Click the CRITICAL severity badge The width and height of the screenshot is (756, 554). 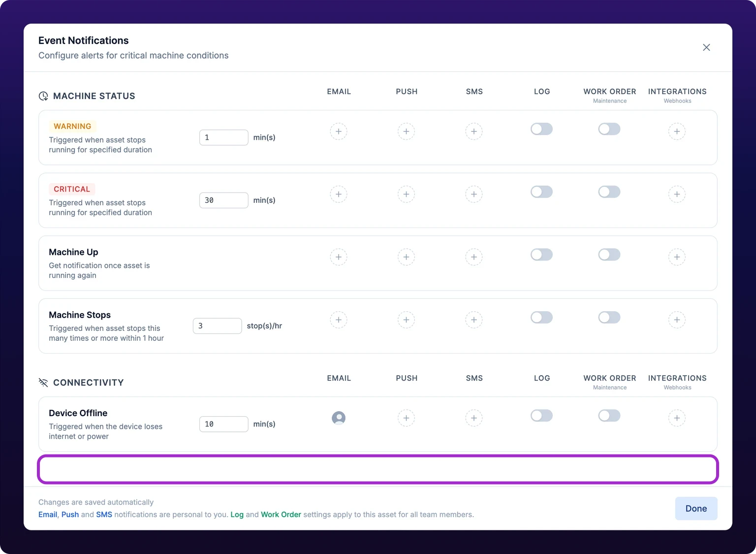tap(72, 189)
